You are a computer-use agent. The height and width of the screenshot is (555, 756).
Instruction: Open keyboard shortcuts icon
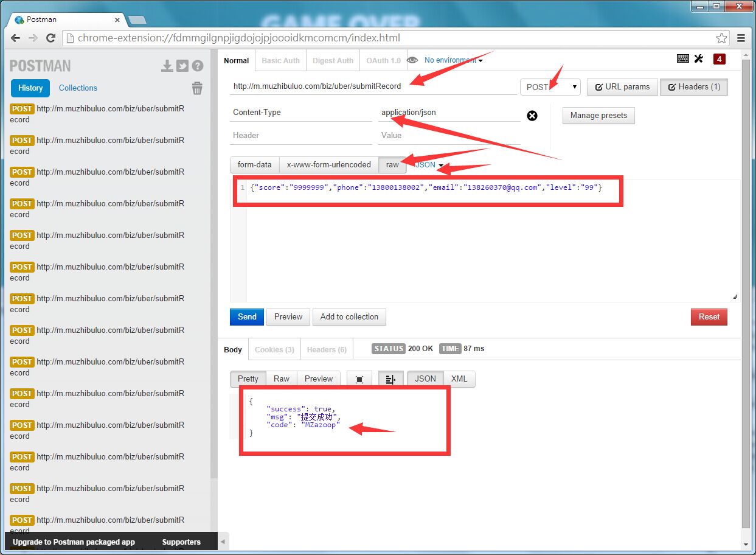tap(683, 59)
